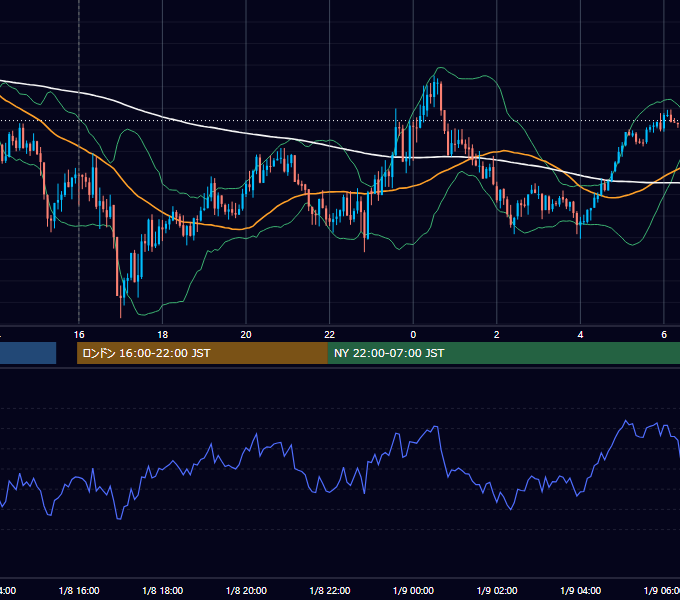Click the 18 hour label on the upper axis

pyautogui.click(x=162, y=335)
